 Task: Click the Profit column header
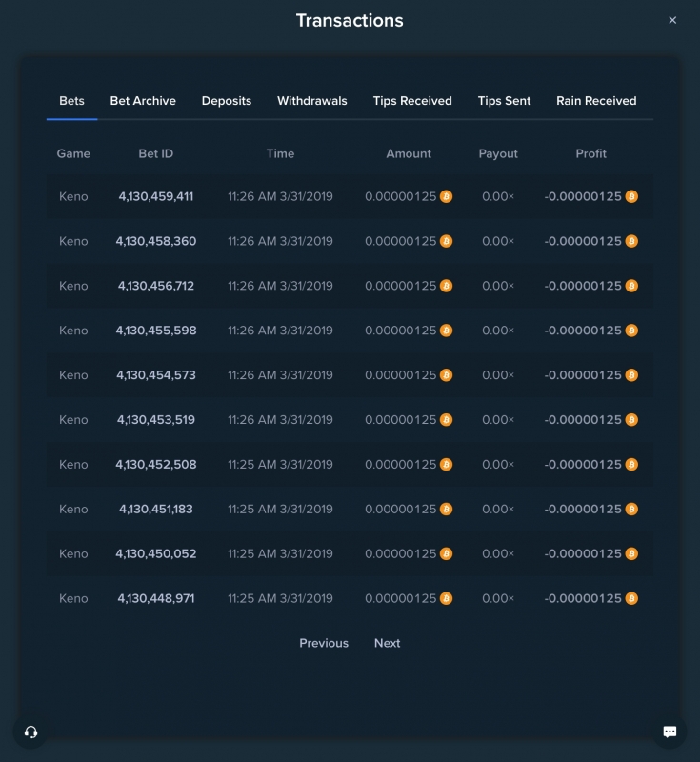[590, 154]
